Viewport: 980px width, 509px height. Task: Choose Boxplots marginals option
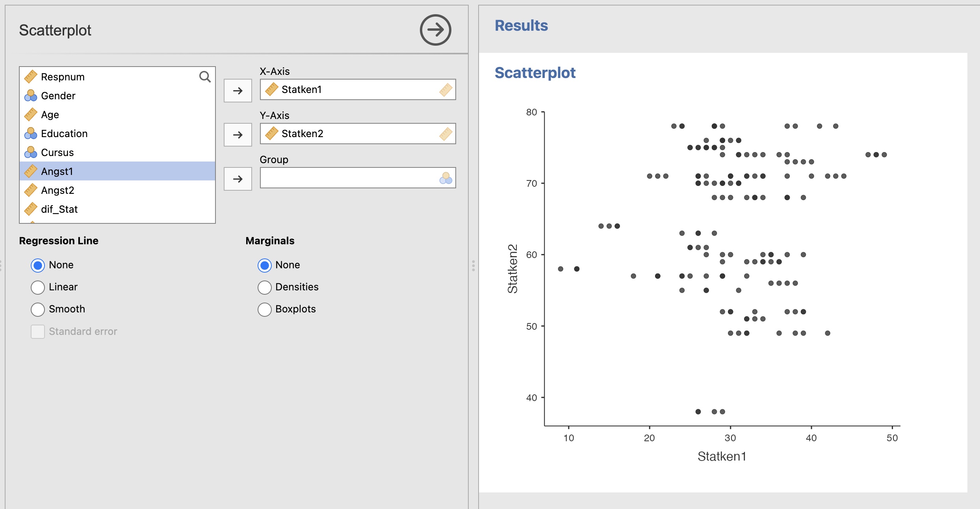(265, 309)
